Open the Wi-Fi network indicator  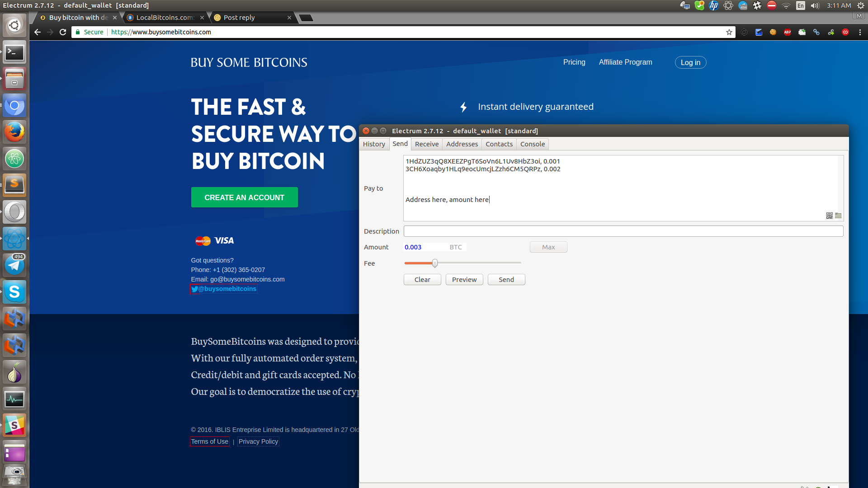tap(786, 5)
